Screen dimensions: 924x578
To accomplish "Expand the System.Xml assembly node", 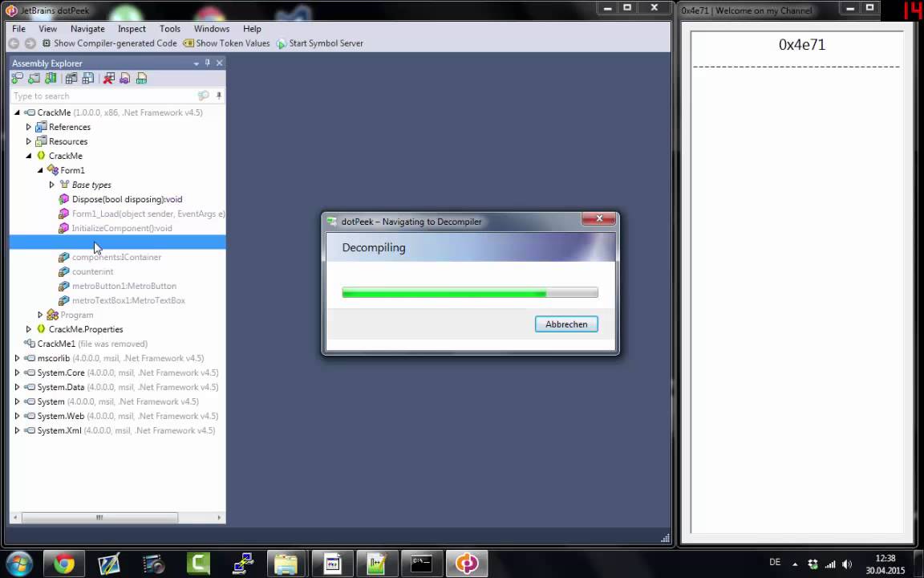I will pyautogui.click(x=17, y=430).
